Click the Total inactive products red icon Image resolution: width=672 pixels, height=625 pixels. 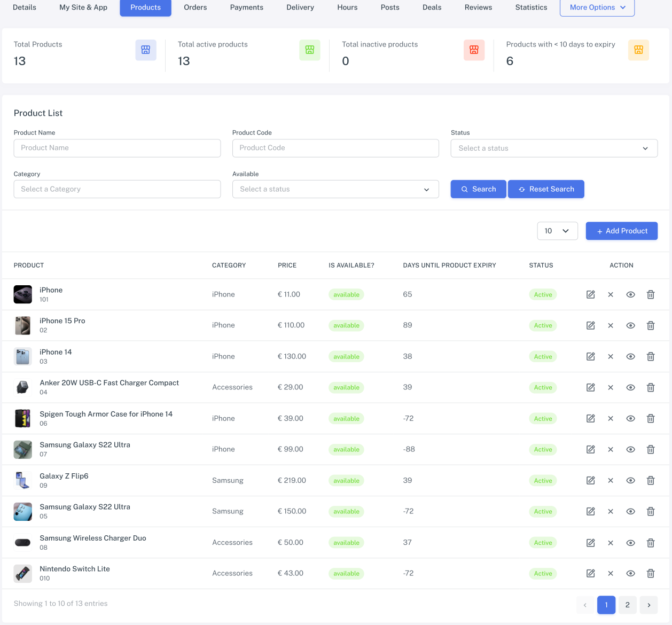click(474, 50)
